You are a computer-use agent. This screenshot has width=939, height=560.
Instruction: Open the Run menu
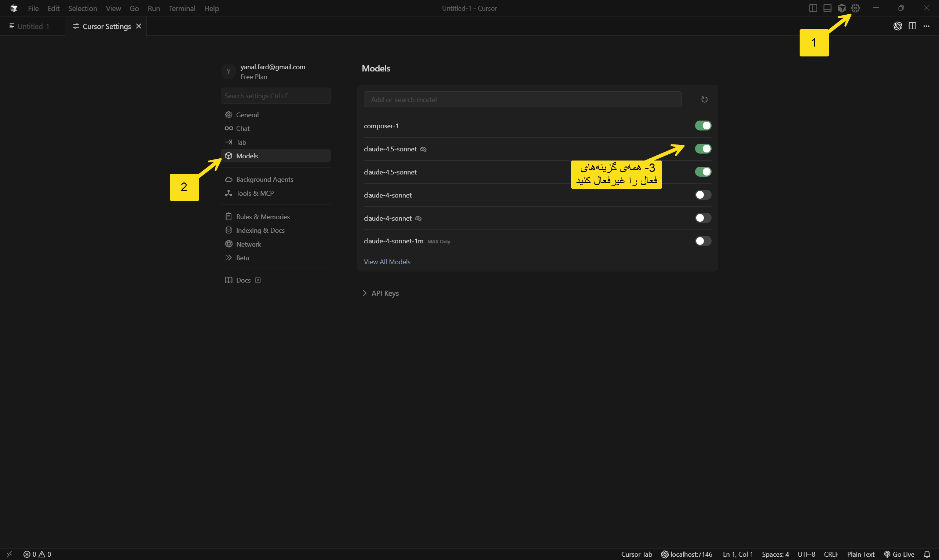pyautogui.click(x=154, y=8)
